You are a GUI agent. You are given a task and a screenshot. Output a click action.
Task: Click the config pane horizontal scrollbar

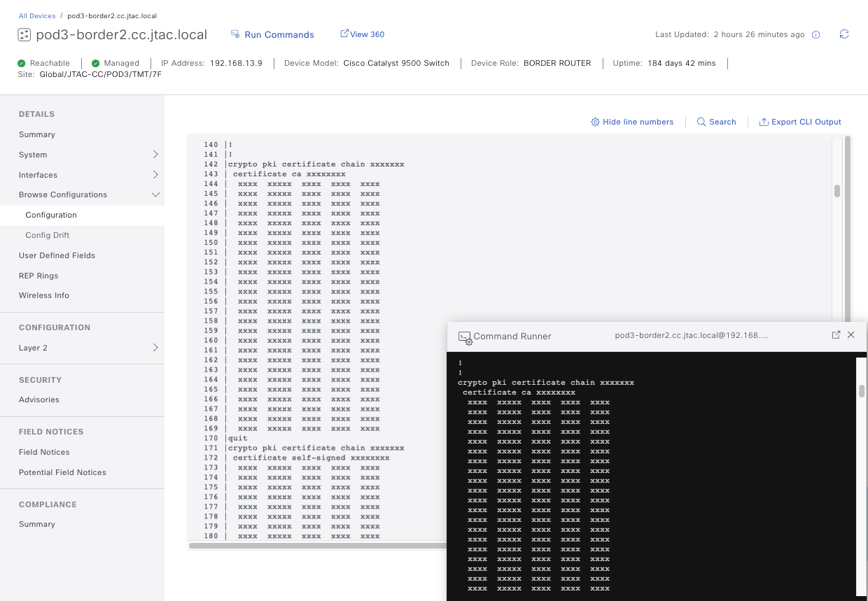(x=318, y=546)
